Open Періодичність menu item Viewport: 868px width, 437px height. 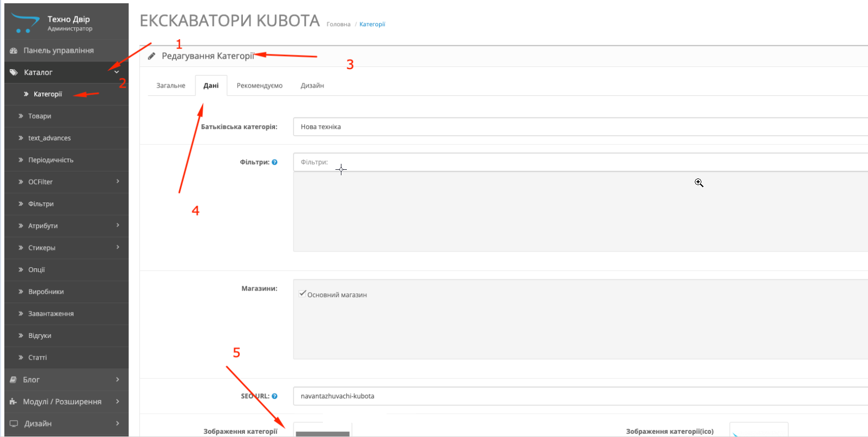click(x=66, y=160)
